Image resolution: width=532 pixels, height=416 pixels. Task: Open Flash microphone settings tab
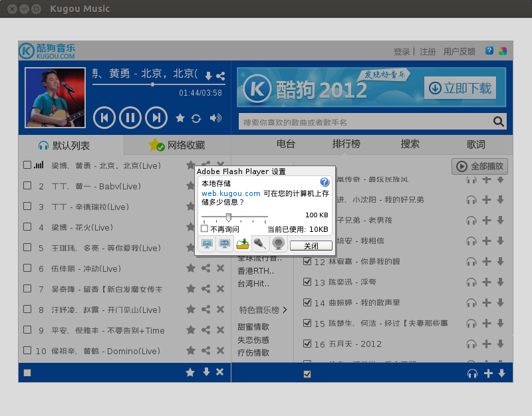(x=260, y=244)
